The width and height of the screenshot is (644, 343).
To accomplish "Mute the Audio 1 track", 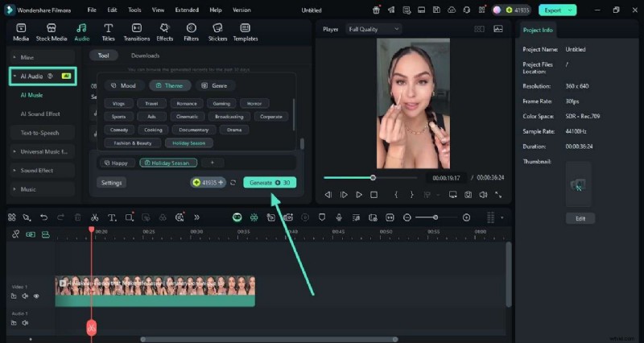I will (x=25, y=323).
